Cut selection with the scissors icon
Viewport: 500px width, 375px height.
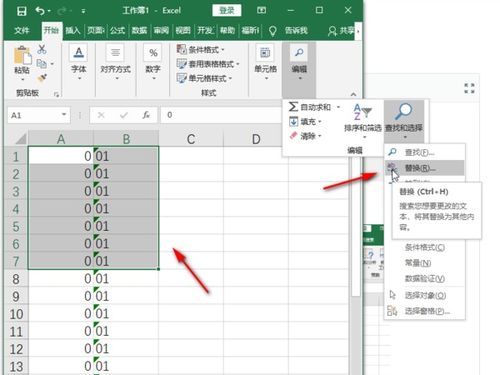(42, 49)
